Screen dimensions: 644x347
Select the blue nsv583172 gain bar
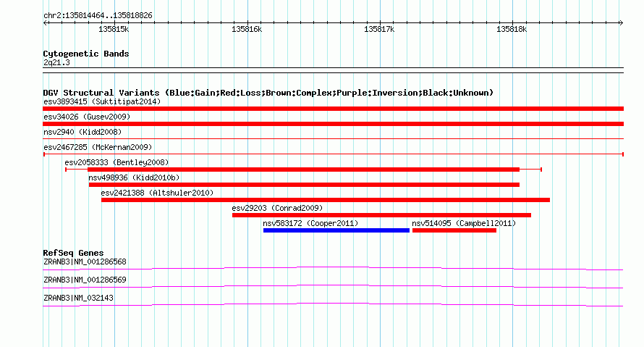click(336, 230)
